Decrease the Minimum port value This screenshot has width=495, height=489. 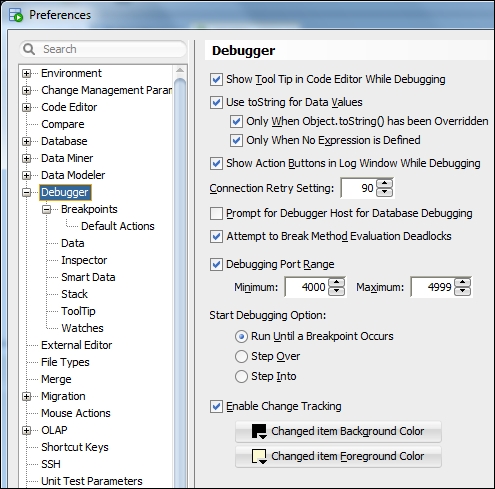[337, 291]
